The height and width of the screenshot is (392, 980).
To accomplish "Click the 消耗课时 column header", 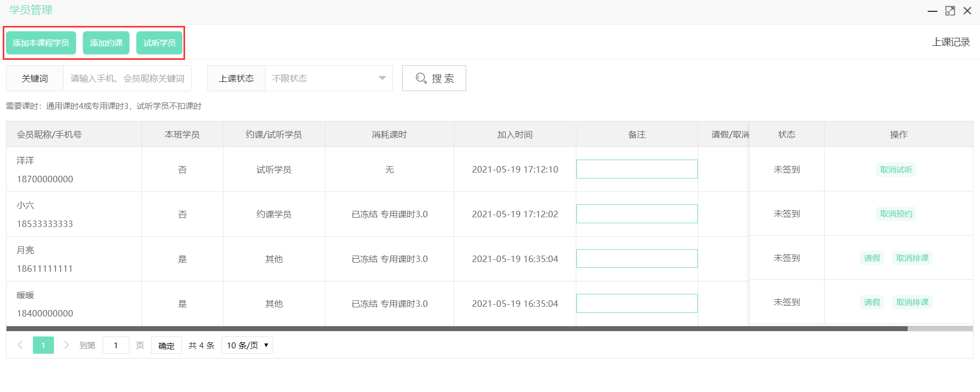I will point(389,134).
